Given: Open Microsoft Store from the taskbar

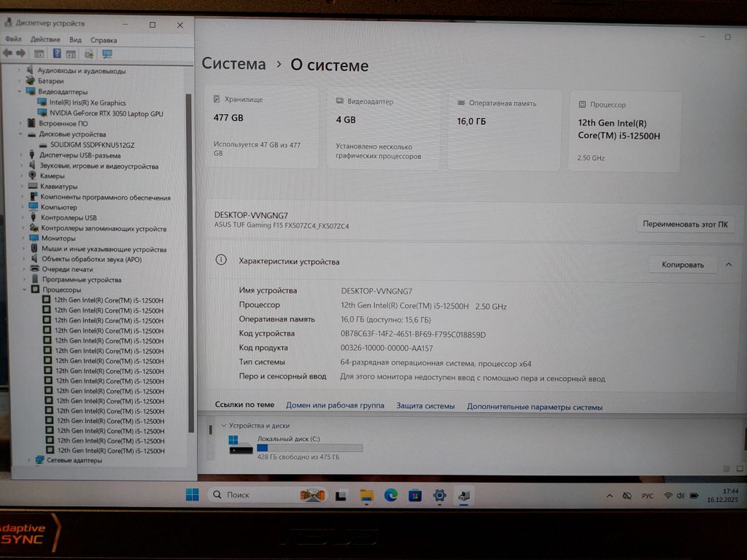Looking at the screenshot, I should 414,495.
